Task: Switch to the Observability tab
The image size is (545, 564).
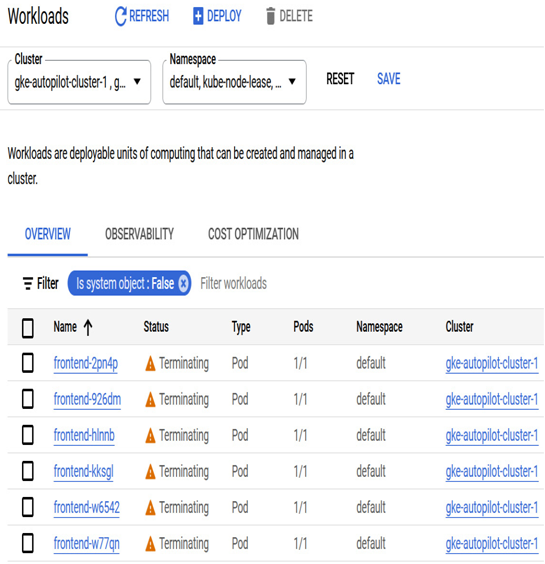Action: 139,234
